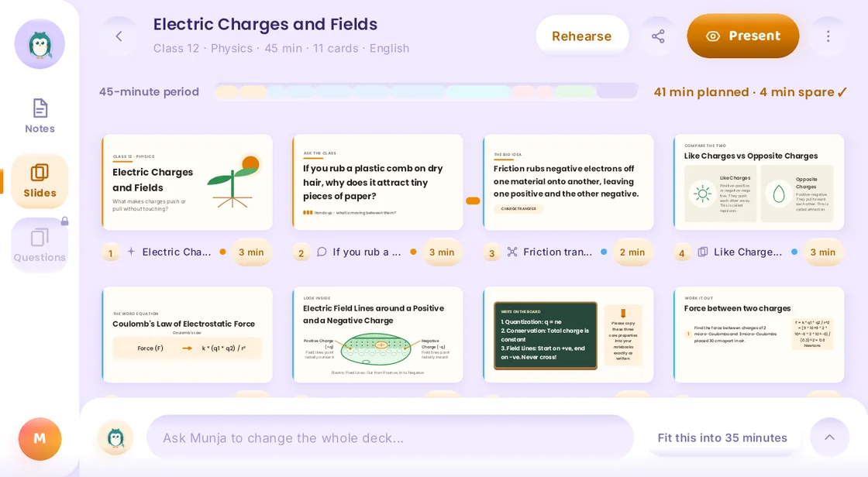
Task: Open the plastic comb question slide
Action: [x=377, y=182]
